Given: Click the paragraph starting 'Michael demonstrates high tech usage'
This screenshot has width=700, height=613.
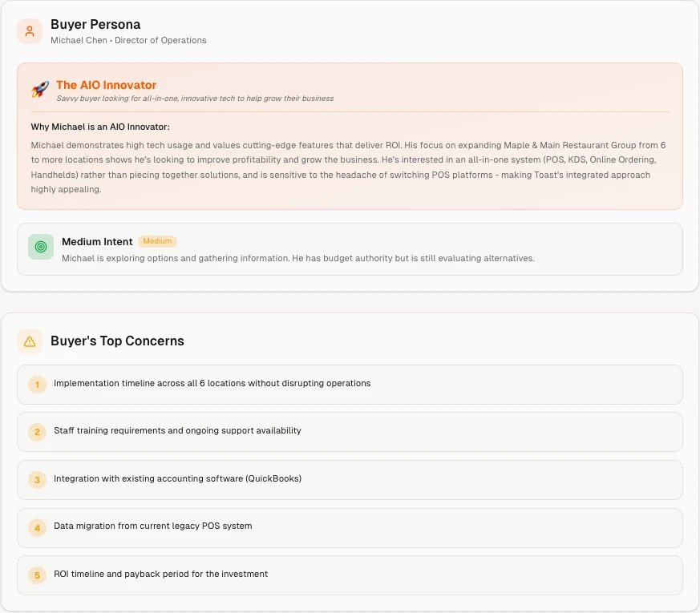Looking at the screenshot, I should pyautogui.click(x=348, y=167).
